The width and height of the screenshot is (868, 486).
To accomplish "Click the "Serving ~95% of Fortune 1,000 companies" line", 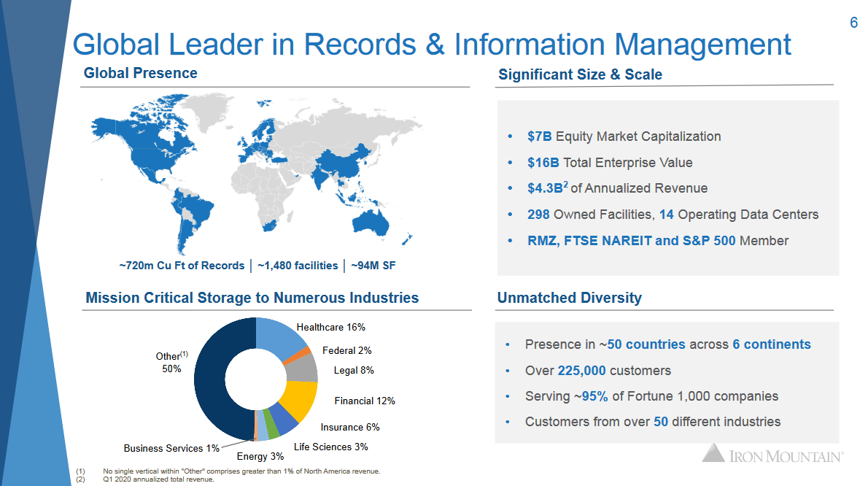I will click(651, 396).
